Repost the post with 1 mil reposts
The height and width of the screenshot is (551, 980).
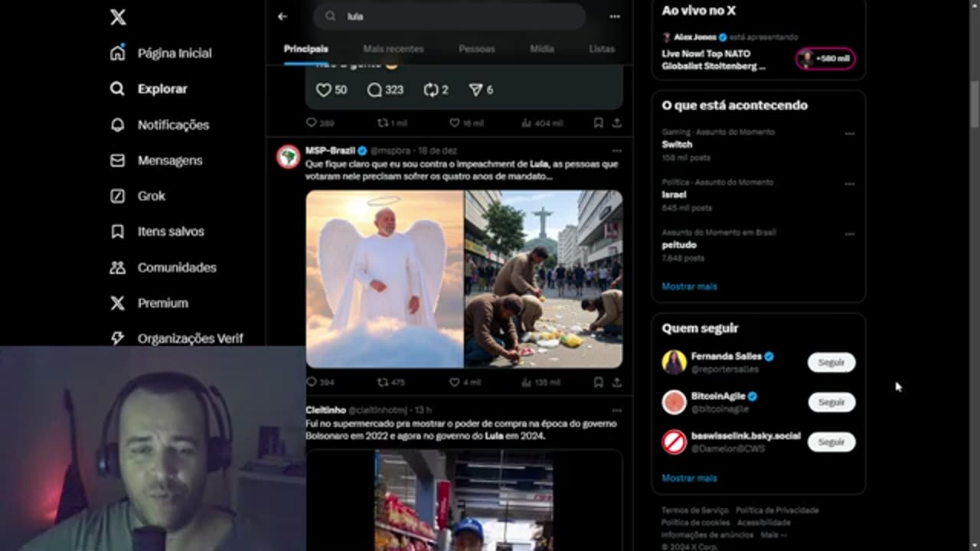392,122
